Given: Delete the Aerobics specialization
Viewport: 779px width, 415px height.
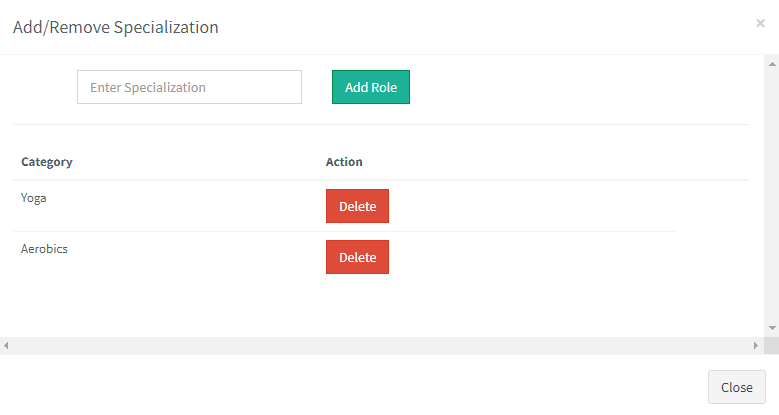Looking at the screenshot, I should (357, 257).
